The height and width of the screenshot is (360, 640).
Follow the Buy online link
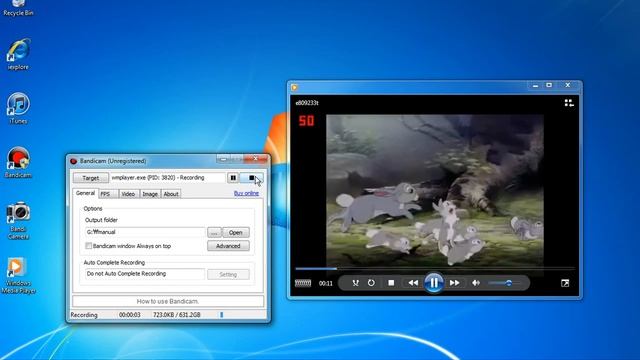click(246, 193)
